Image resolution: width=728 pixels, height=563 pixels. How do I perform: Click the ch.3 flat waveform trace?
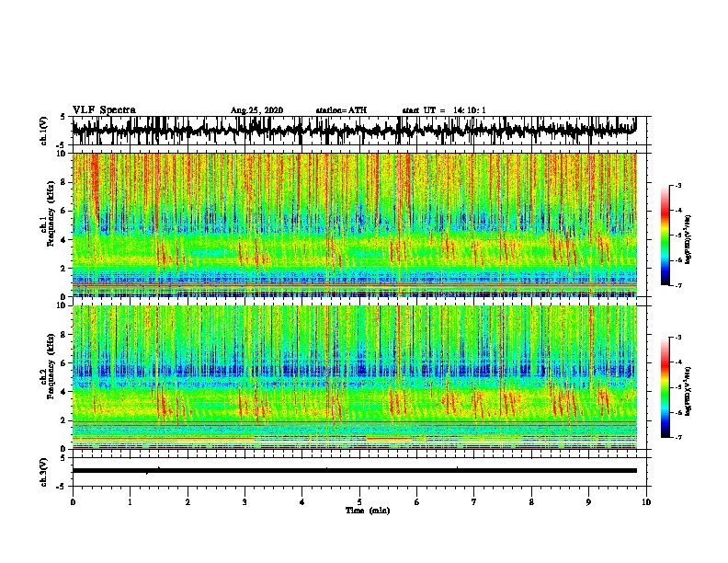pos(354,471)
